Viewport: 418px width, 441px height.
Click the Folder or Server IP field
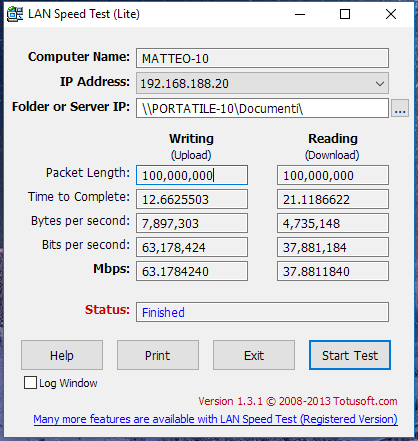262,108
